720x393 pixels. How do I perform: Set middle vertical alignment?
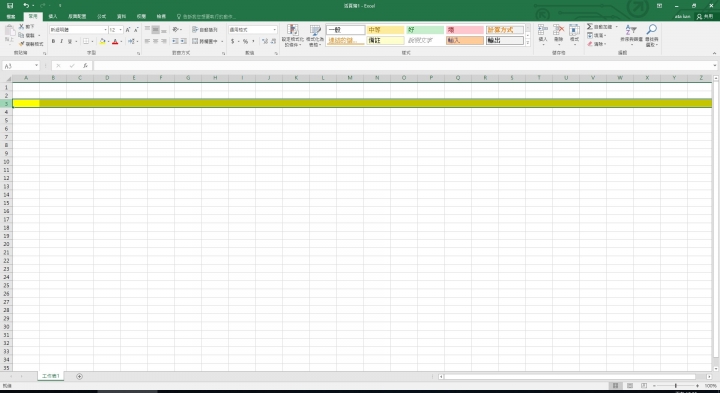point(156,29)
